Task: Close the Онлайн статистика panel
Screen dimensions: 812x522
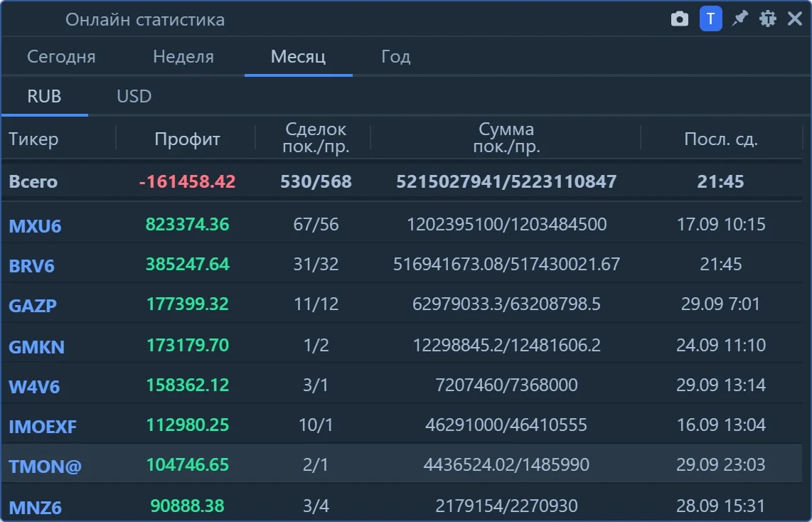Action: (x=795, y=19)
